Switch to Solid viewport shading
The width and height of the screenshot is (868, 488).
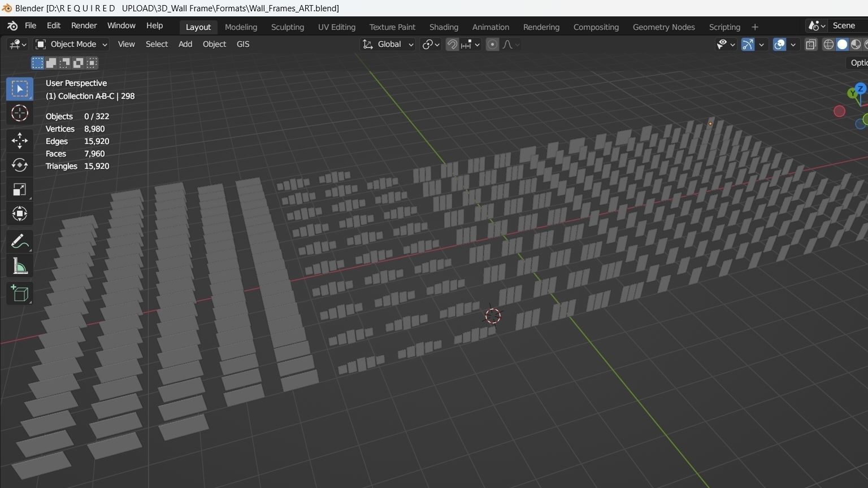(x=842, y=45)
